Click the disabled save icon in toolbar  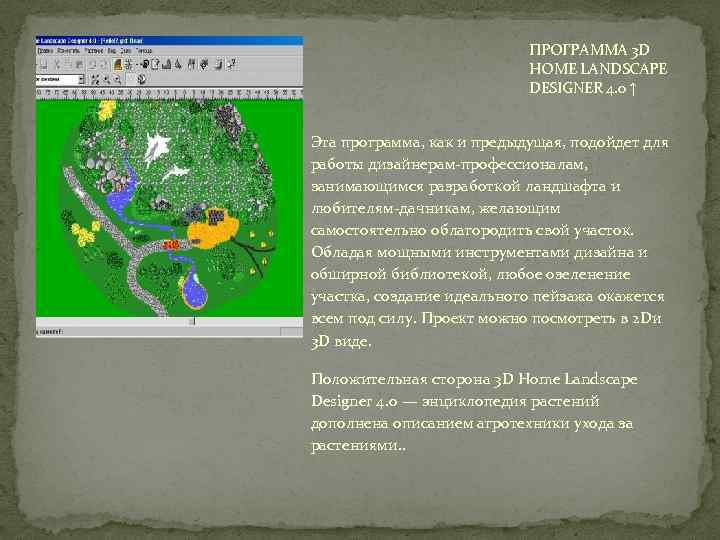pyautogui.click(x=43, y=65)
